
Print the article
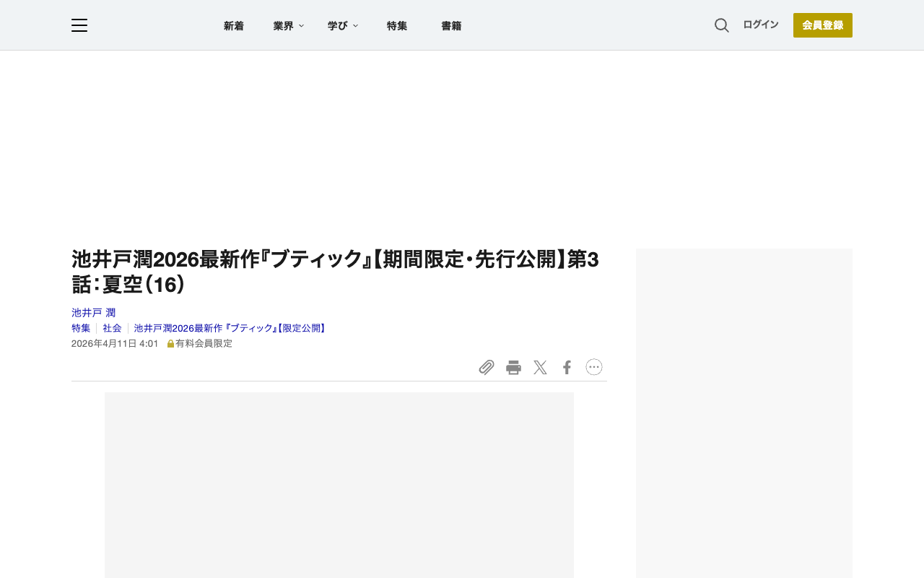(513, 367)
